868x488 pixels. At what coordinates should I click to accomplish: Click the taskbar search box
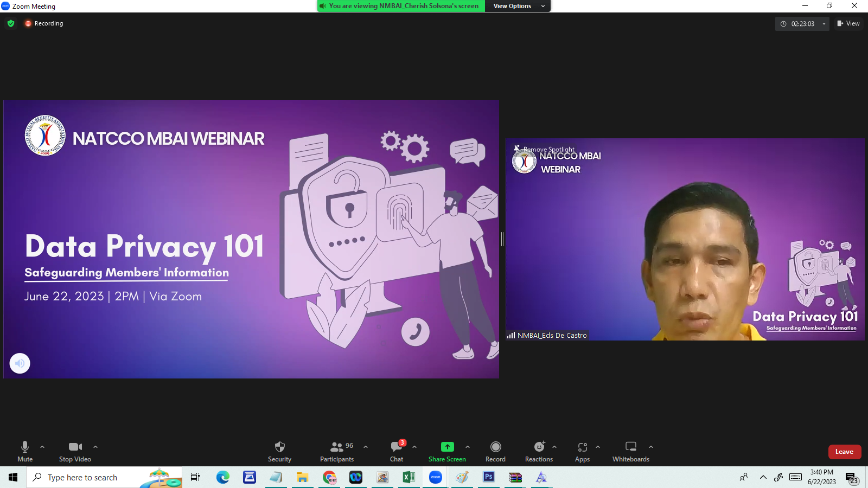pos(104,477)
